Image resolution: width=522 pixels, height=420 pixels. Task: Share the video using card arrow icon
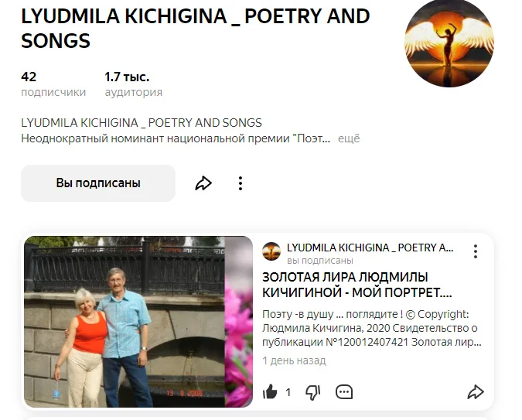pyautogui.click(x=476, y=392)
